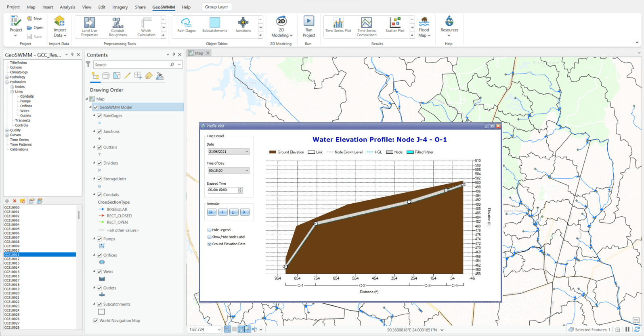The width and height of the screenshot is (644, 336).
Task: Click the Elapsed Time stepper arrows
Action: (x=240, y=190)
